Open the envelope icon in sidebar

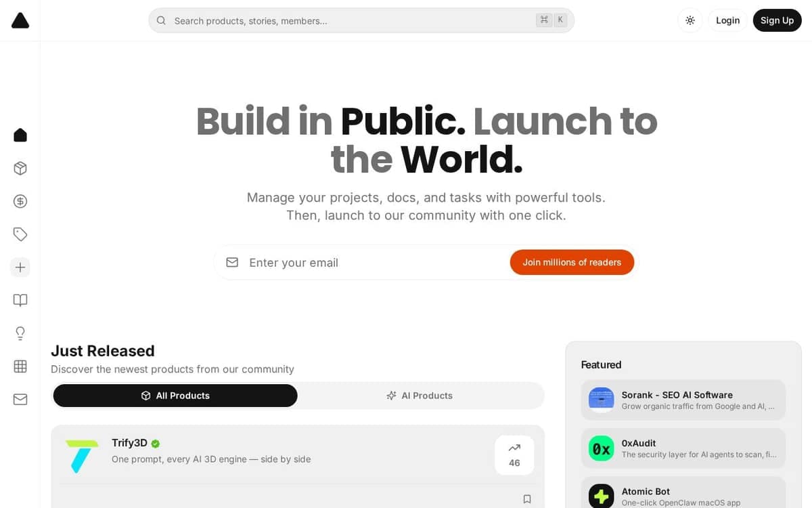point(20,400)
